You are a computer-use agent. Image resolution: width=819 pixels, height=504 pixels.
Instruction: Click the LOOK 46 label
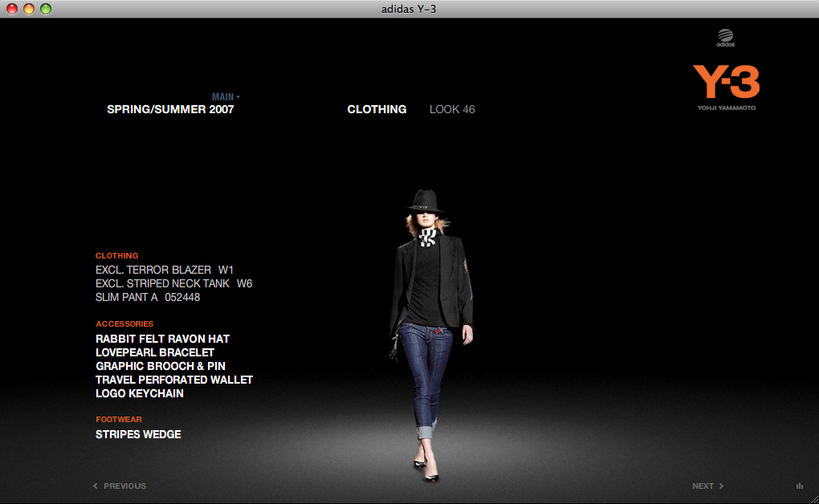pyautogui.click(x=452, y=110)
